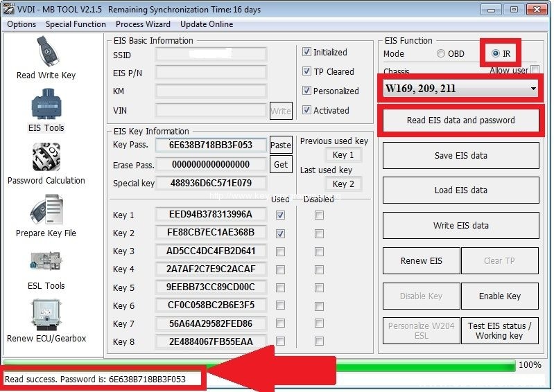
Task: Select the EIS Tools icon in sidebar
Action: click(x=46, y=104)
